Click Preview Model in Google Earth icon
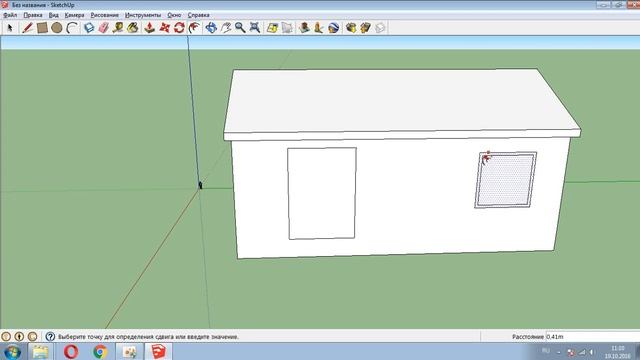640x360 pixels. (333, 28)
